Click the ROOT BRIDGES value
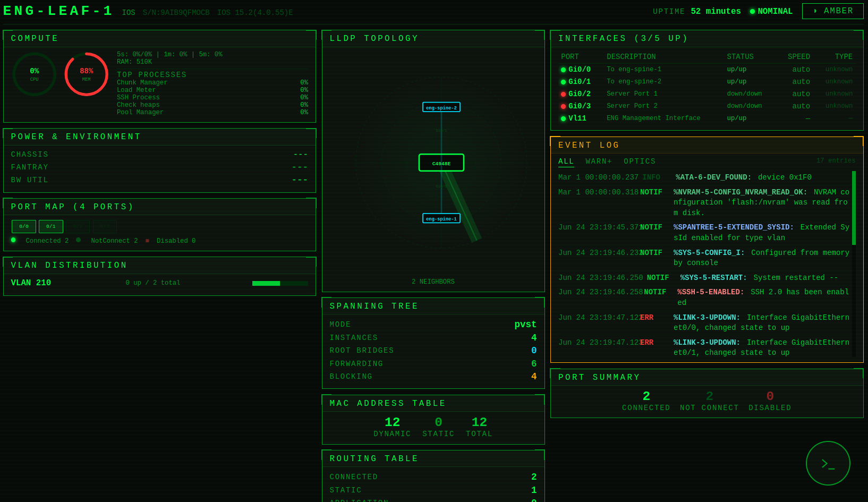The height and width of the screenshot is (502, 868). pyautogui.click(x=534, y=351)
